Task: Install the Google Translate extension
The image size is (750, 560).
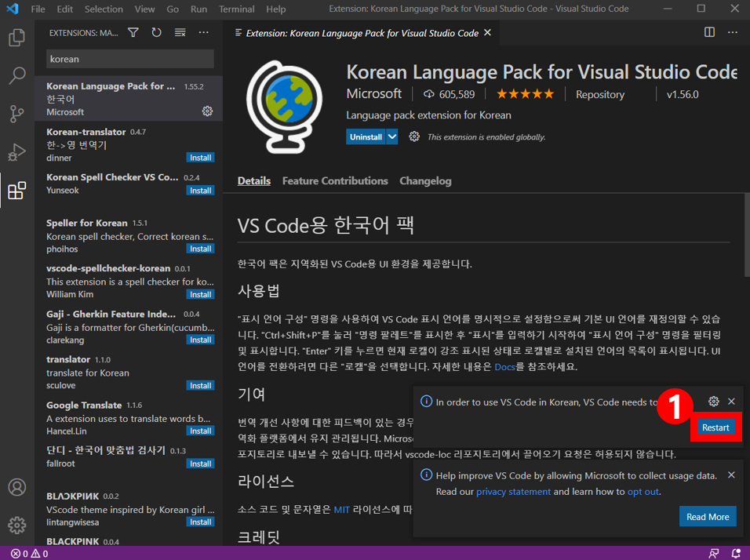Action: click(x=200, y=431)
